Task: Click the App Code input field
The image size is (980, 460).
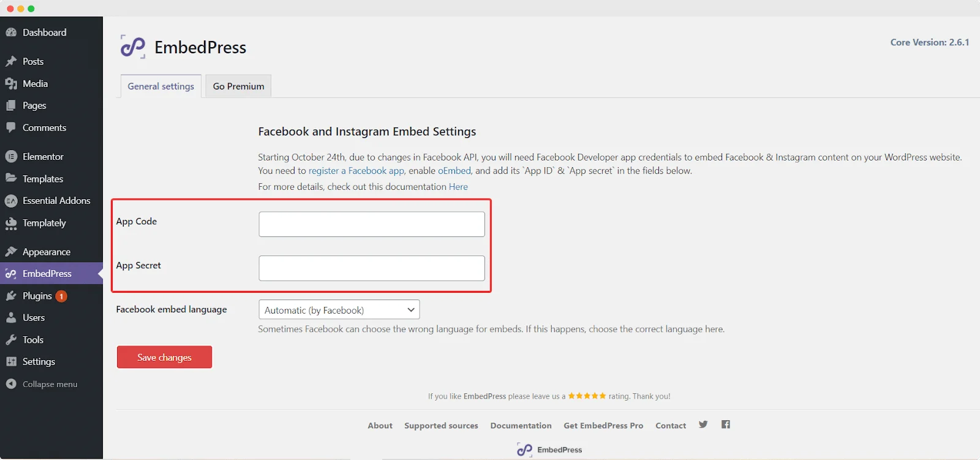Action: [x=372, y=224]
